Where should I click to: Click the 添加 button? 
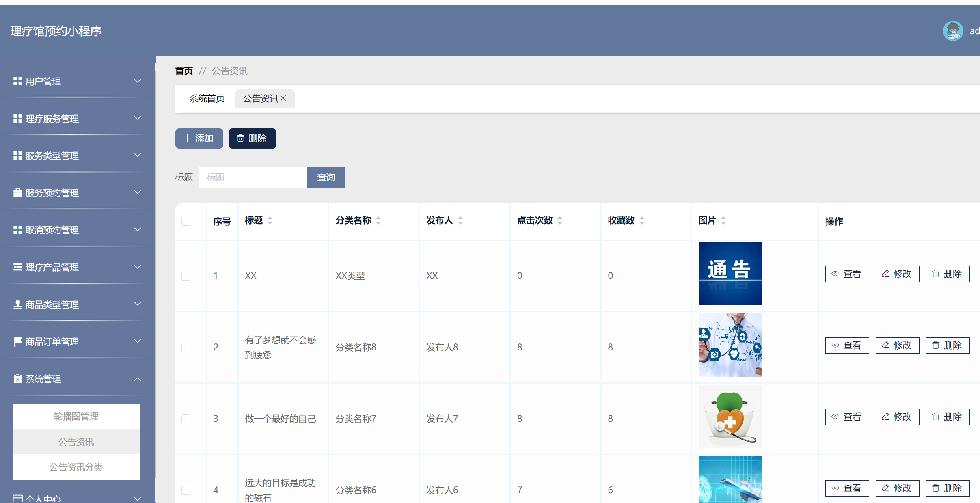[x=199, y=138]
